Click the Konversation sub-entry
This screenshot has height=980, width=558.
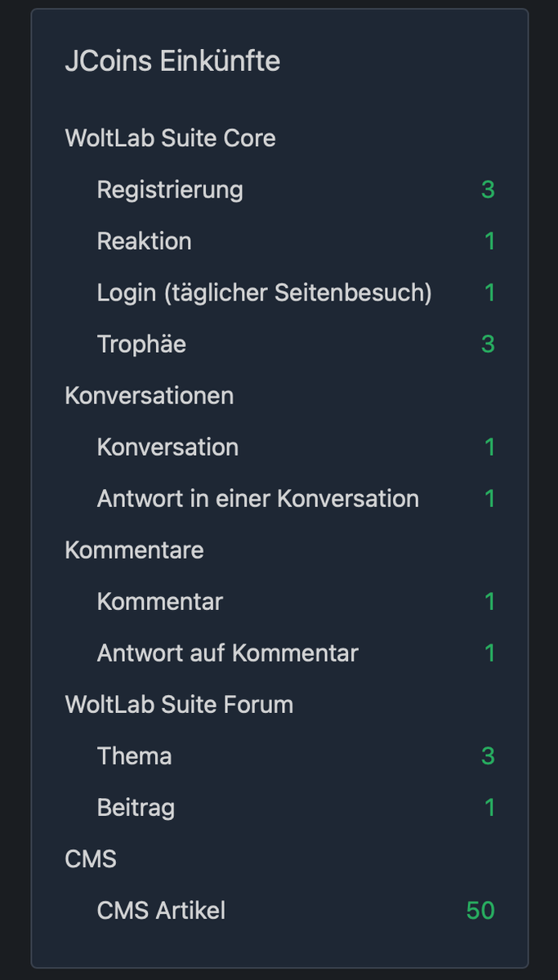pyautogui.click(x=167, y=447)
